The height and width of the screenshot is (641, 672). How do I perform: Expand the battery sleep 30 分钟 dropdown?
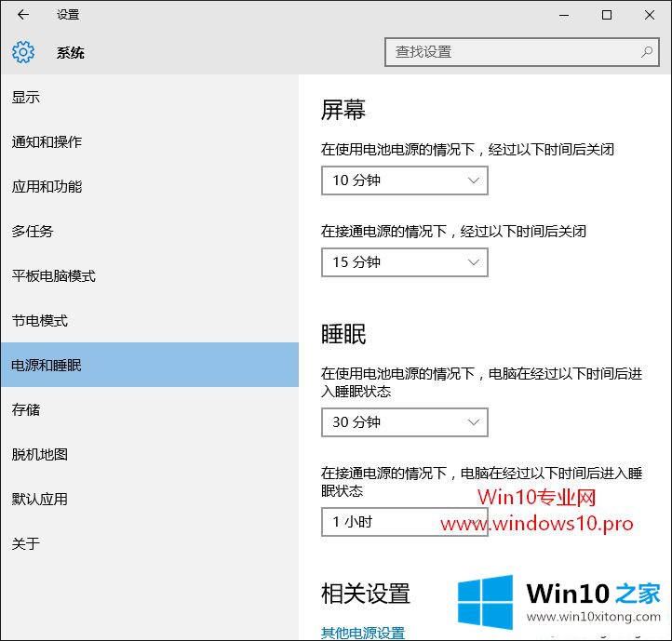[x=404, y=422]
